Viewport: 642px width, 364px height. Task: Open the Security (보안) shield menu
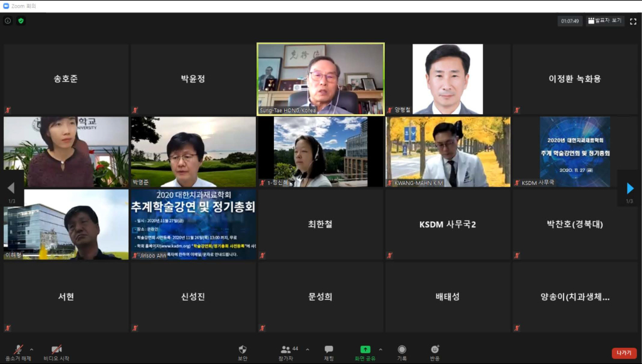(243, 349)
